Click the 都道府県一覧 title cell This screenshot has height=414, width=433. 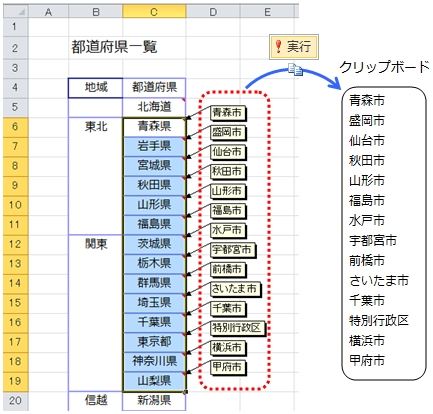[x=114, y=48]
